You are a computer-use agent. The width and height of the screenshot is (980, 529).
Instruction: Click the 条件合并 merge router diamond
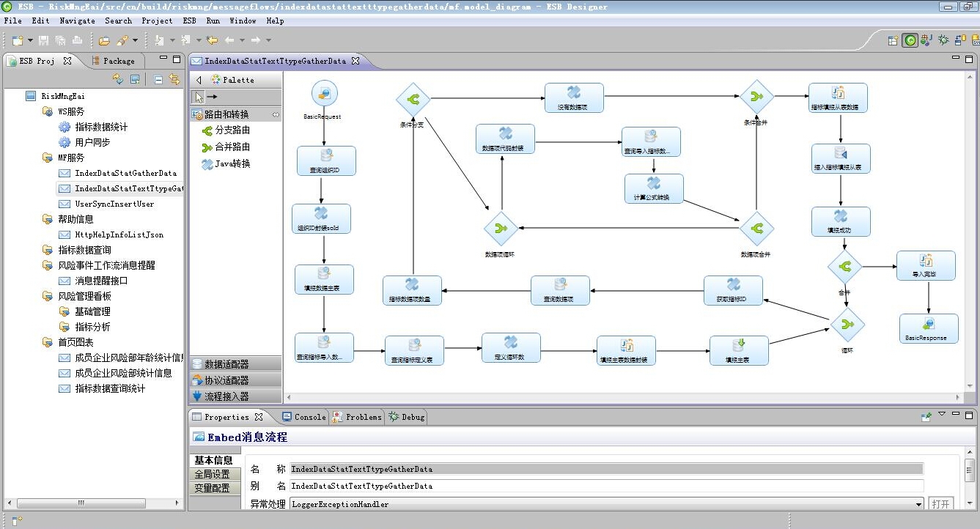756,96
